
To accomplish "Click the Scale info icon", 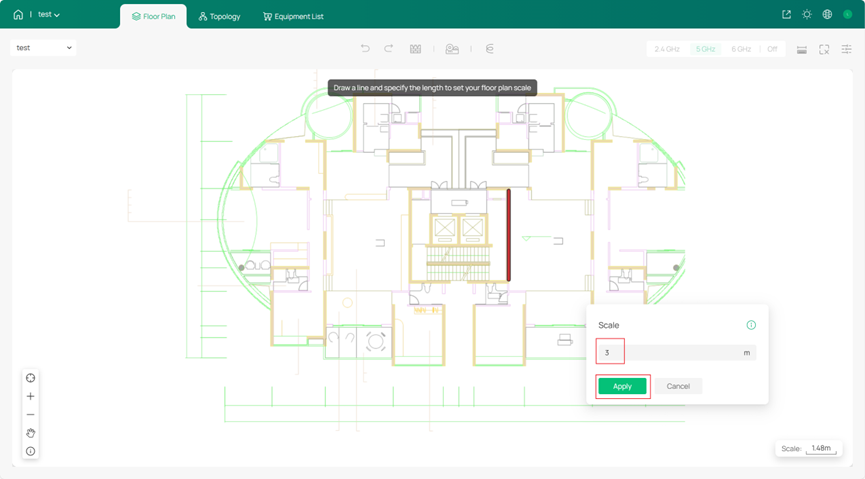I will (x=751, y=325).
